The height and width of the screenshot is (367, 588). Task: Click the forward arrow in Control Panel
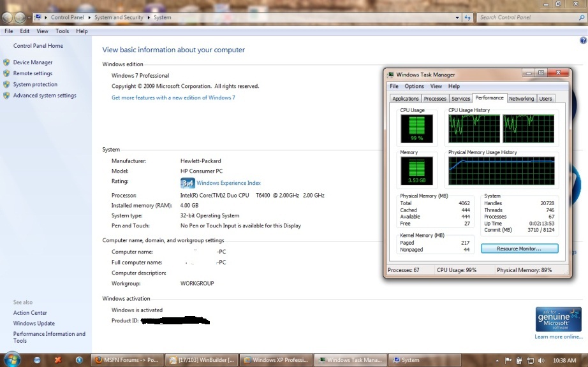point(20,17)
